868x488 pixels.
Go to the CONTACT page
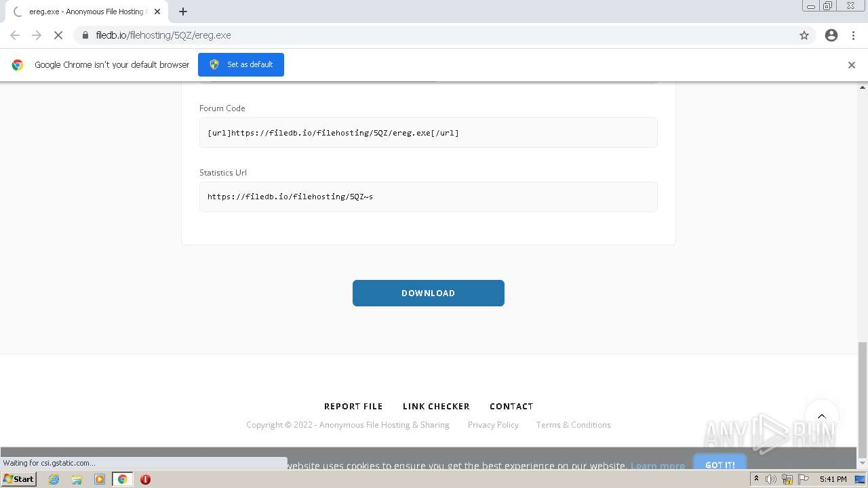[511, 406]
